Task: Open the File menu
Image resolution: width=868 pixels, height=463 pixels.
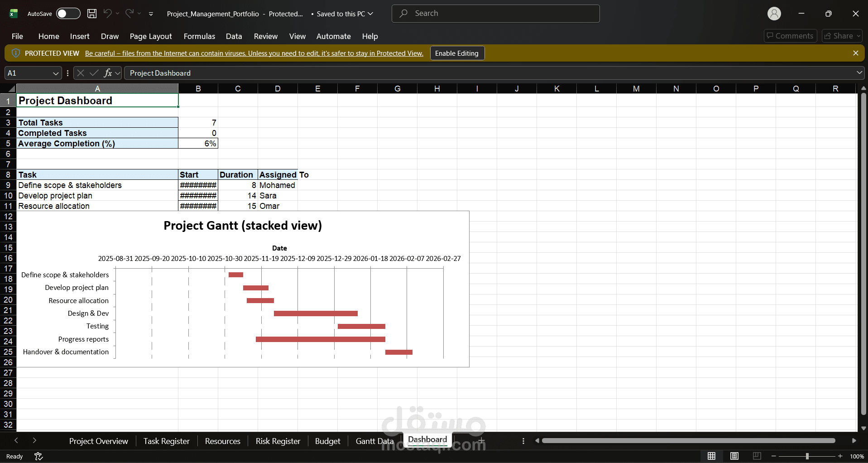Action: click(x=17, y=36)
